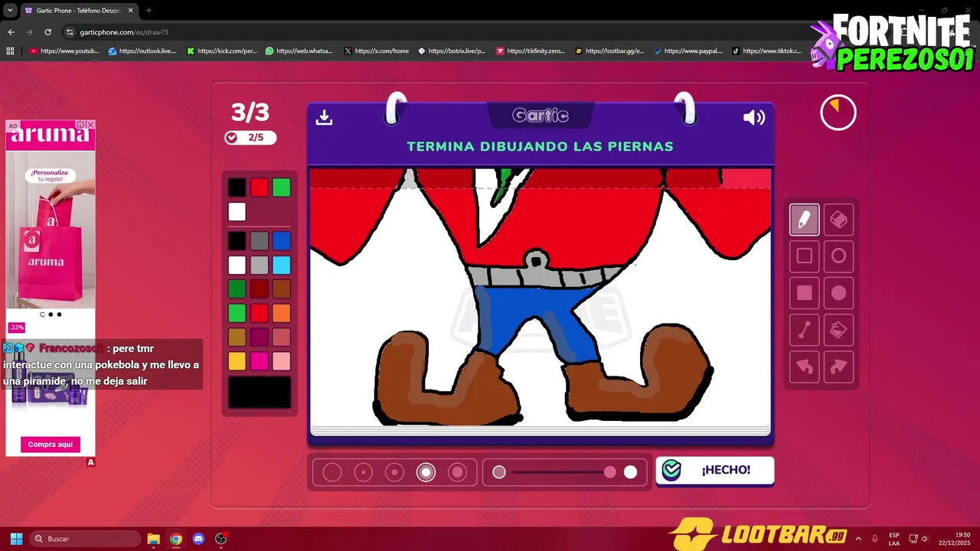Download the drawing with the download icon
The width and height of the screenshot is (980, 551).
324,117
